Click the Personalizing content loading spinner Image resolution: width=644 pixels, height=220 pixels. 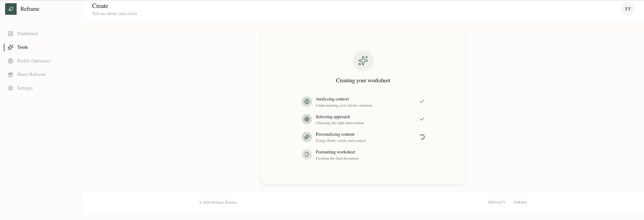(422, 137)
